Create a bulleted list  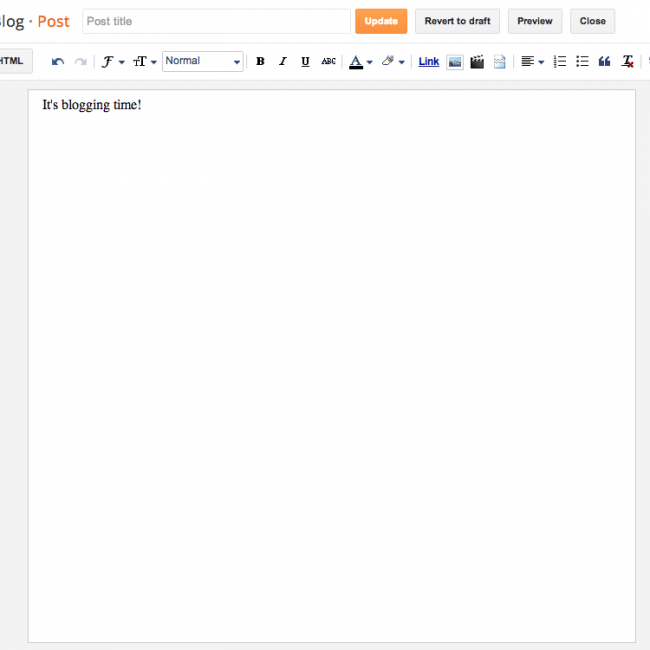pyautogui.click(x=582, y=62)
